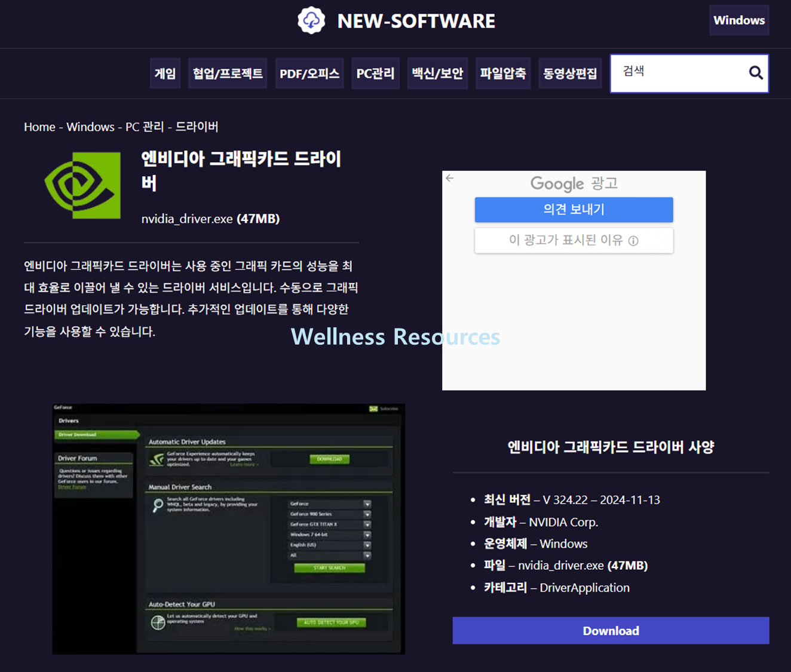Open the PDF/오피스 menu category
Viewport: 791px width, 672px height.
pyautogui.click(x=309, y=73)
